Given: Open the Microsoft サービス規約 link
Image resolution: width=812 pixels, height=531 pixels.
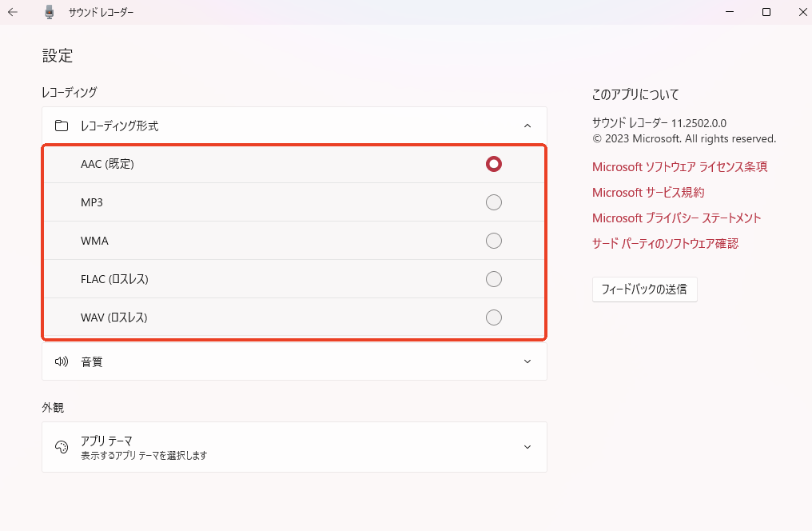Looking at the screenshot, I should pyautogui.click(x=647, y=192).
